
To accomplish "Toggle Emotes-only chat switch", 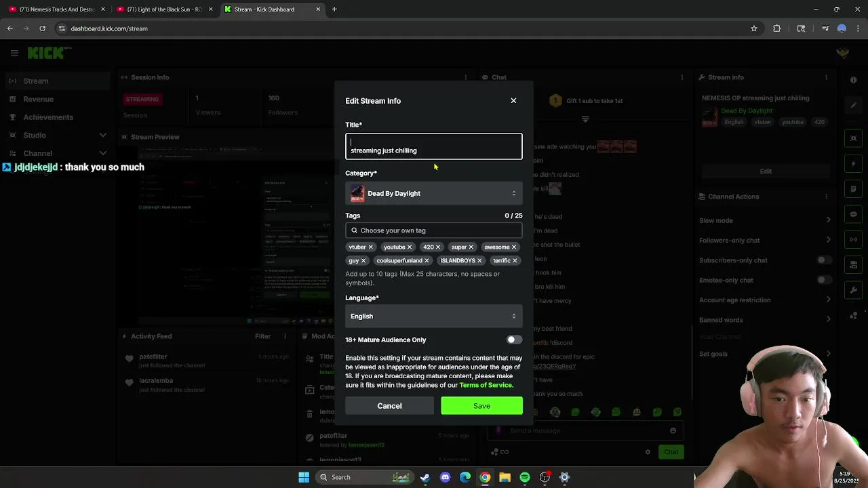I will click(823, 280).
